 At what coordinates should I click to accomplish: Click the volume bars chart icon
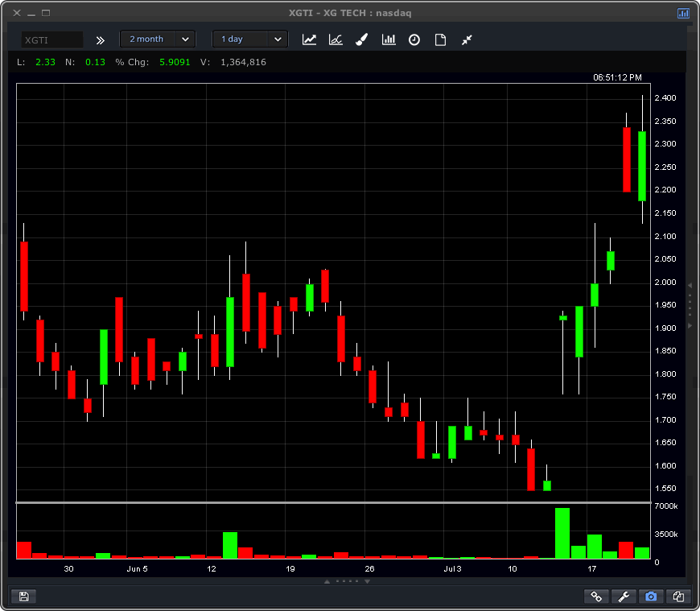[x=389, y=39]
